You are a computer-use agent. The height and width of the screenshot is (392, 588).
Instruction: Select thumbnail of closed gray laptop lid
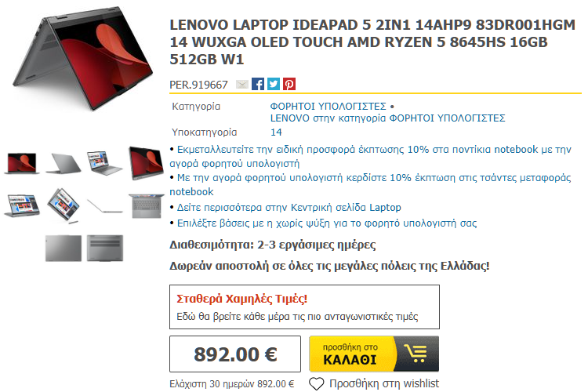tap(64, 248)
